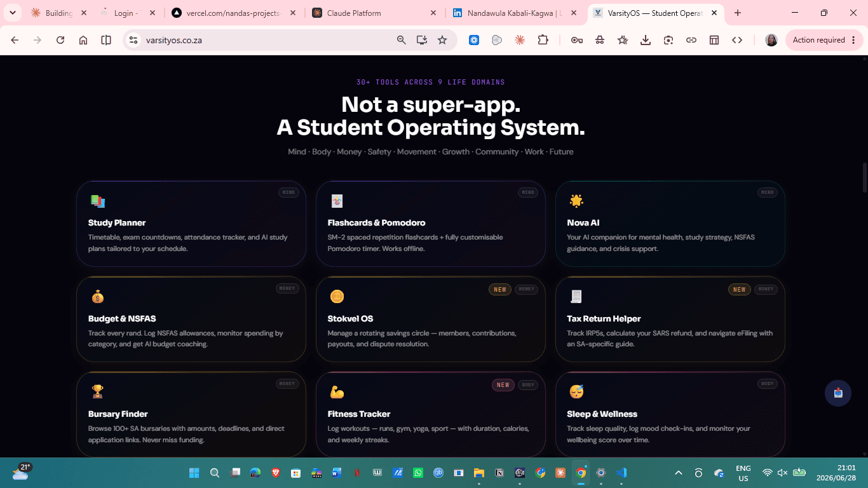The width and height of the screenshot is (868, 488).
Task: Click the NEW badge on Stokvel OS card
Action: click(x=500, y=289)
